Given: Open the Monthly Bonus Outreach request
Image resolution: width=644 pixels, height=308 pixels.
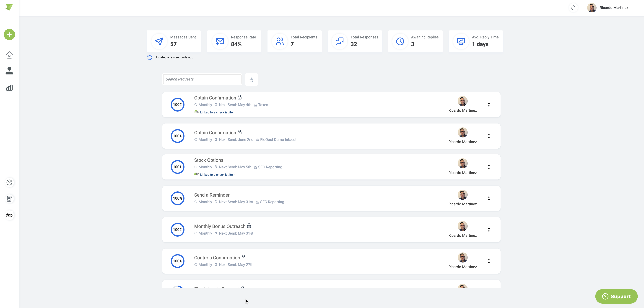Looking at the screenshot, I should click(220, 226).
